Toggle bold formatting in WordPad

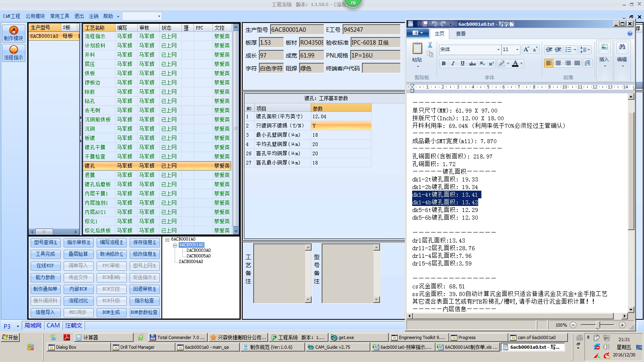(444, 64)
